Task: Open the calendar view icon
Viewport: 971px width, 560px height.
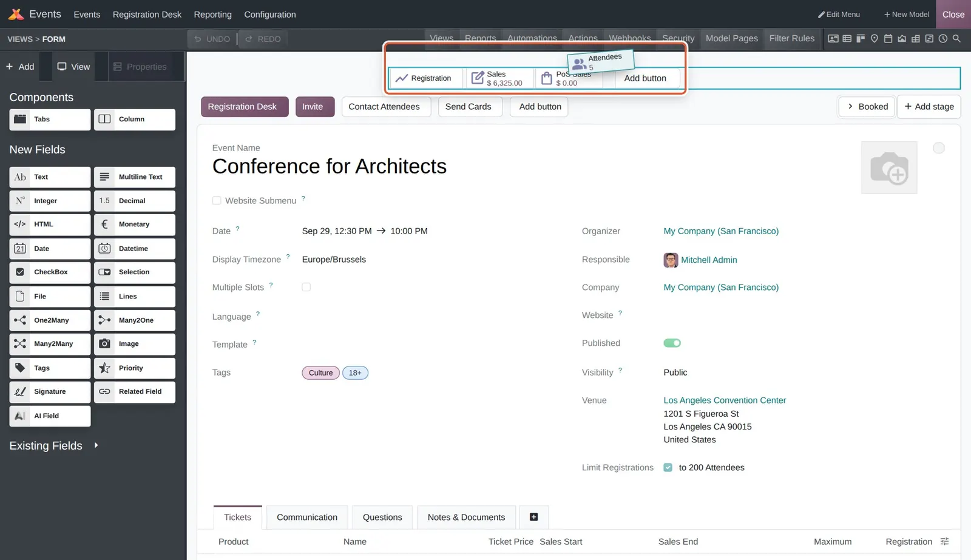Action: (x=888, y=38)
